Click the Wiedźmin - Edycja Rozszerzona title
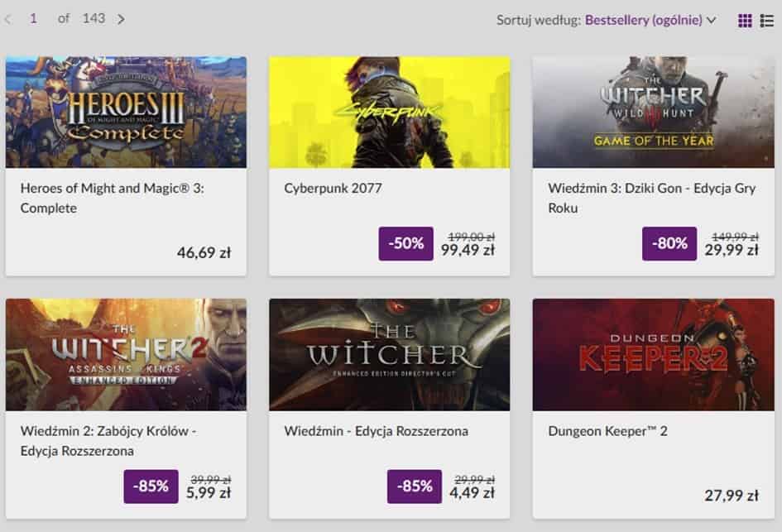The image size is (782, 532). tap(376, 431)
